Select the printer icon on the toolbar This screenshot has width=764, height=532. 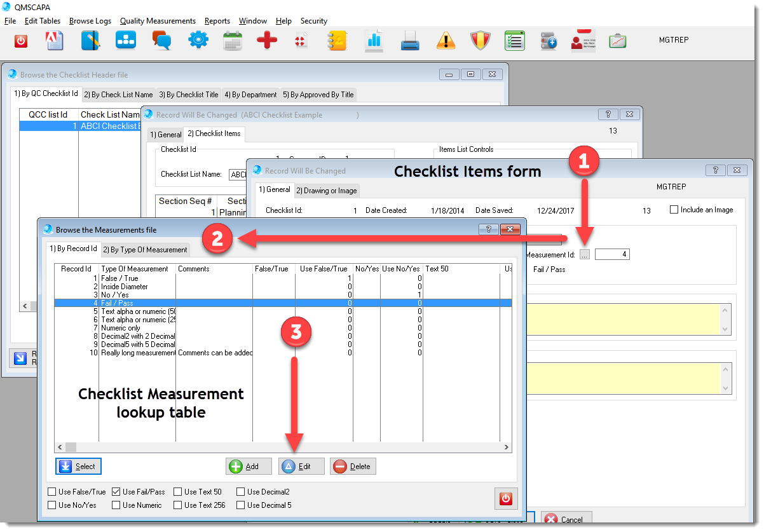pyautogui.click(x=410, y=39)
